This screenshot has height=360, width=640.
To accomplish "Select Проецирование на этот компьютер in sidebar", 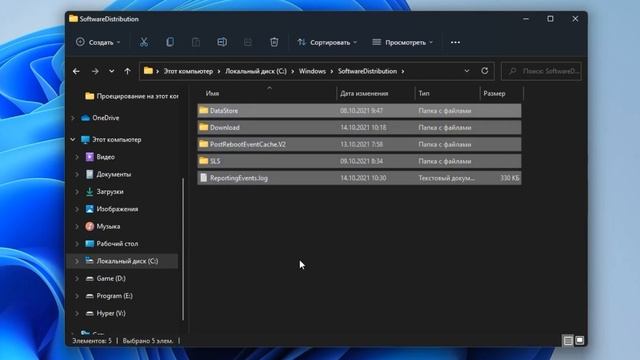I will click(131, 96).
